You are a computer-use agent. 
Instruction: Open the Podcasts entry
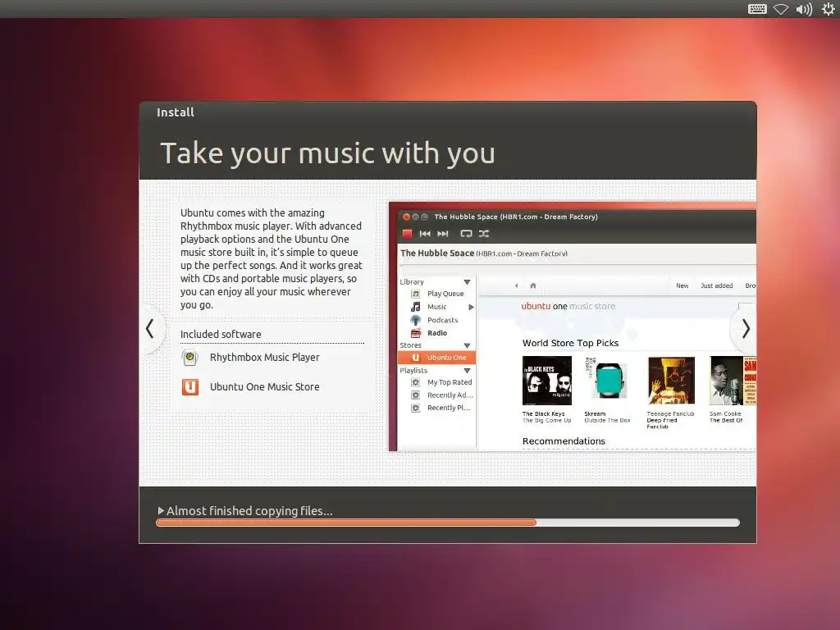(442, 320)
